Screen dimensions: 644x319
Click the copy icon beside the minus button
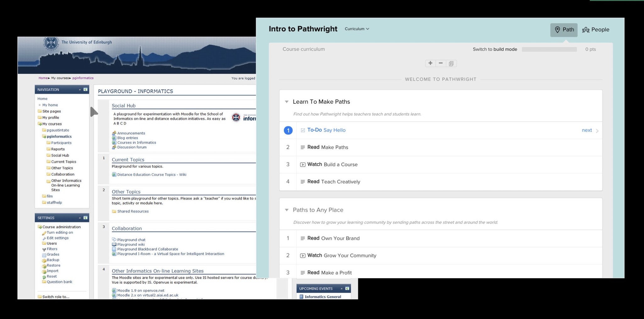(451, 63)
